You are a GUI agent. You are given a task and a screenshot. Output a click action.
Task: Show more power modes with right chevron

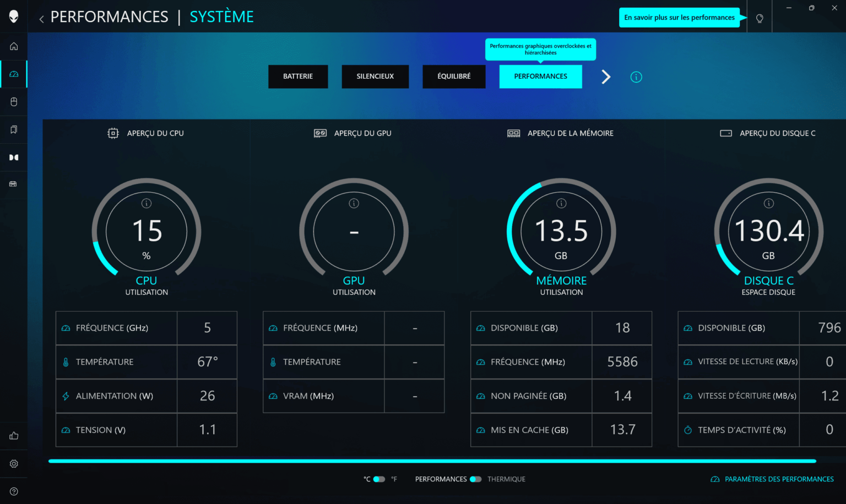(606, 77)
